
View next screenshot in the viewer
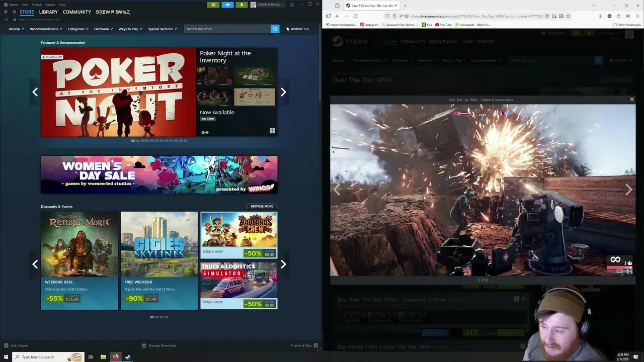click(628, 190)
